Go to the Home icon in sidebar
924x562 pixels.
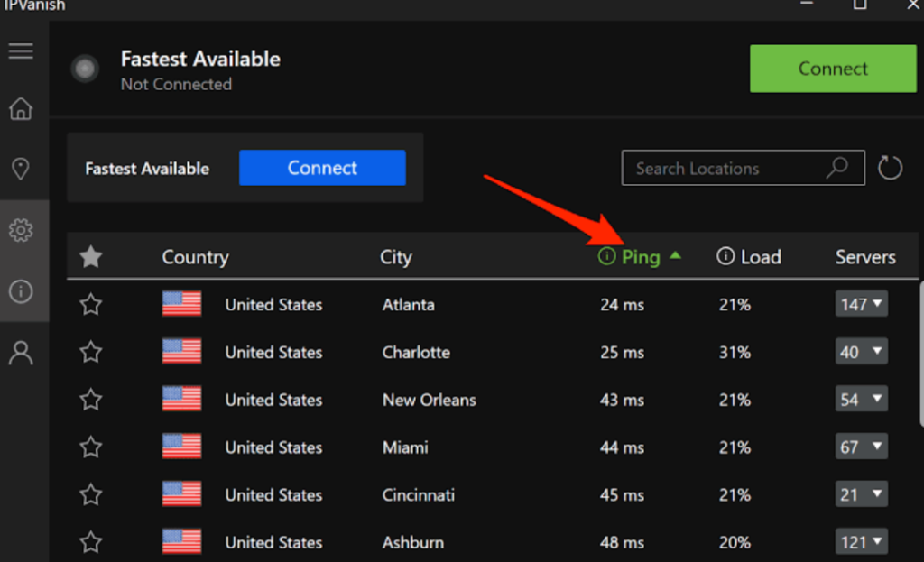point(21,109)
